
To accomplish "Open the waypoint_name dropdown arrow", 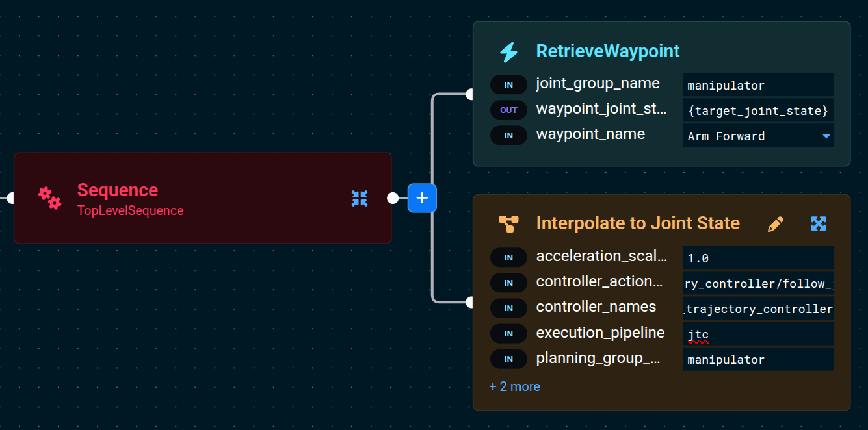I will coord(826,136).
